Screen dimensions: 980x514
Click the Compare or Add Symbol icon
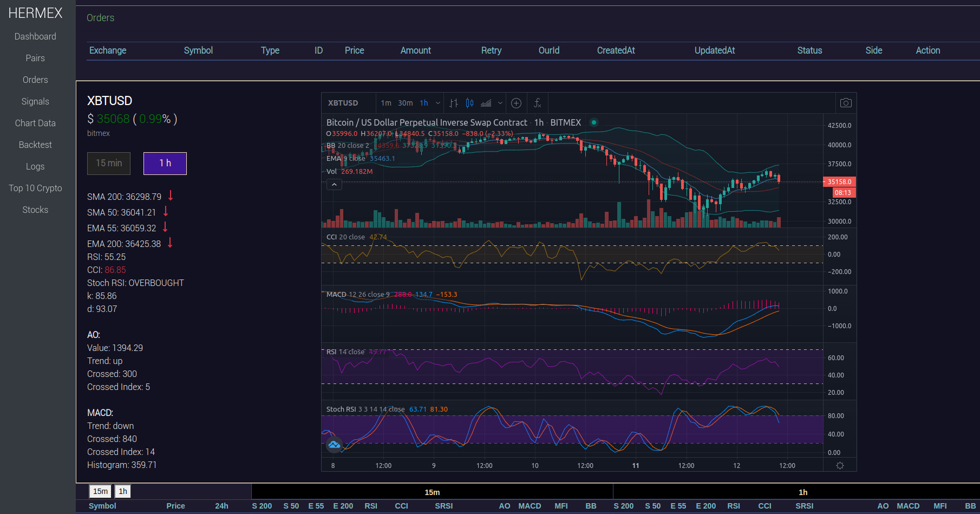tap(516, 103)
